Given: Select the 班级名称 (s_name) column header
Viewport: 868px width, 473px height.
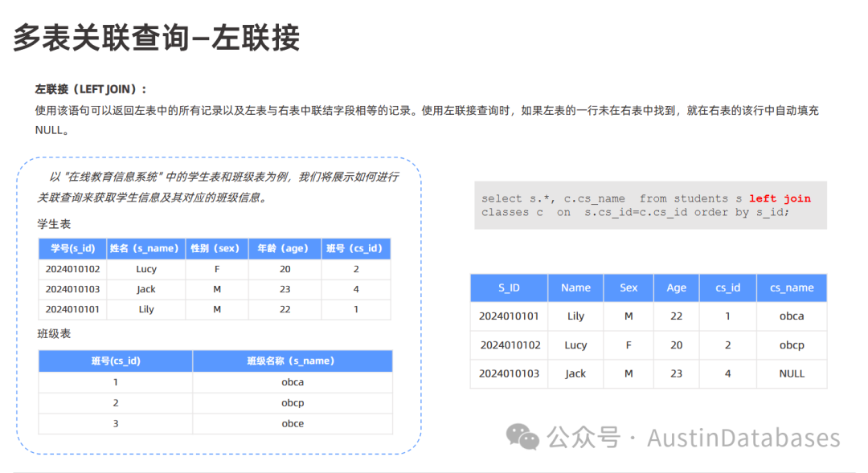Looking at the screenshot, I should tap(293, 361).
